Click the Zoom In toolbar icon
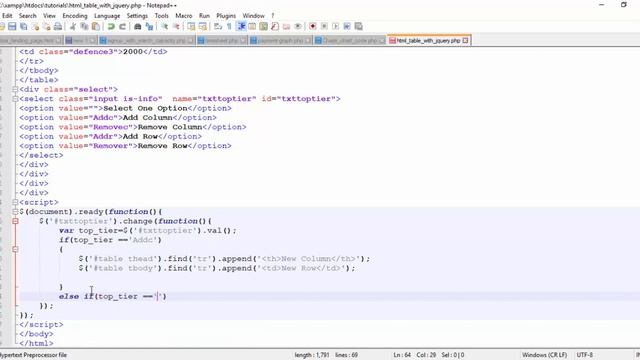 click(164, 27)
